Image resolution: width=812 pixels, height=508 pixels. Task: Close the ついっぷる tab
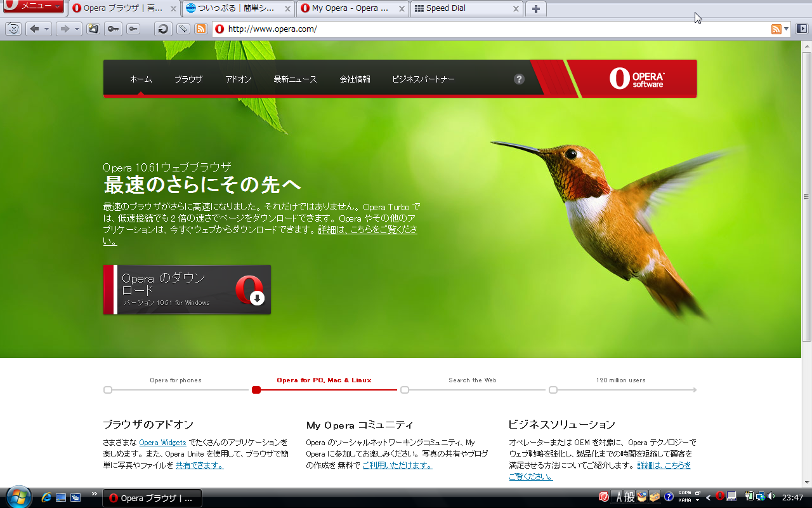click(x=287, y=9)
